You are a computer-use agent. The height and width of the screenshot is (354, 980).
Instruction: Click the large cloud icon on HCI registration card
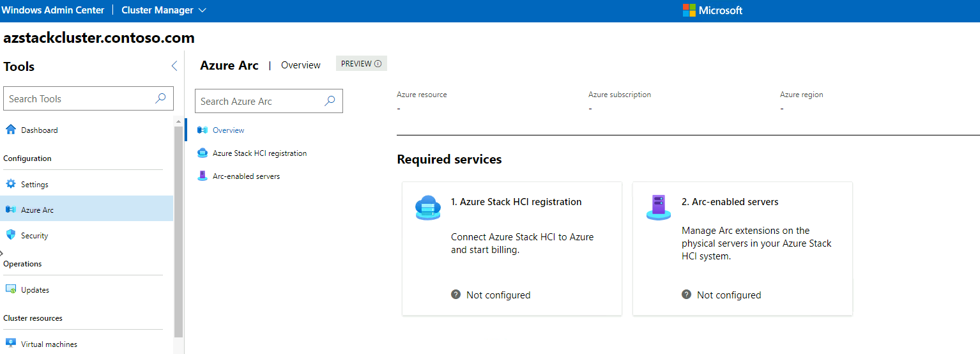[x=428, y=208]
